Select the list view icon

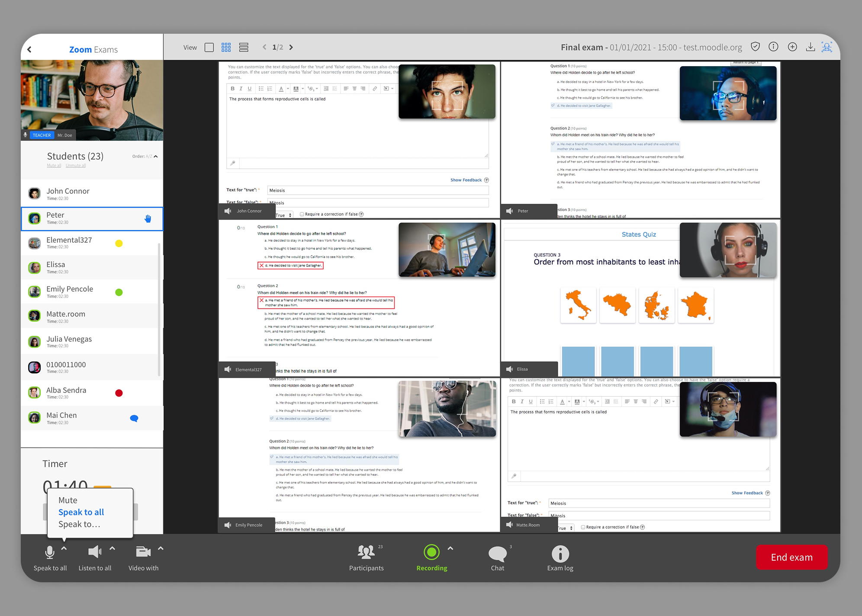click(244, 47)
